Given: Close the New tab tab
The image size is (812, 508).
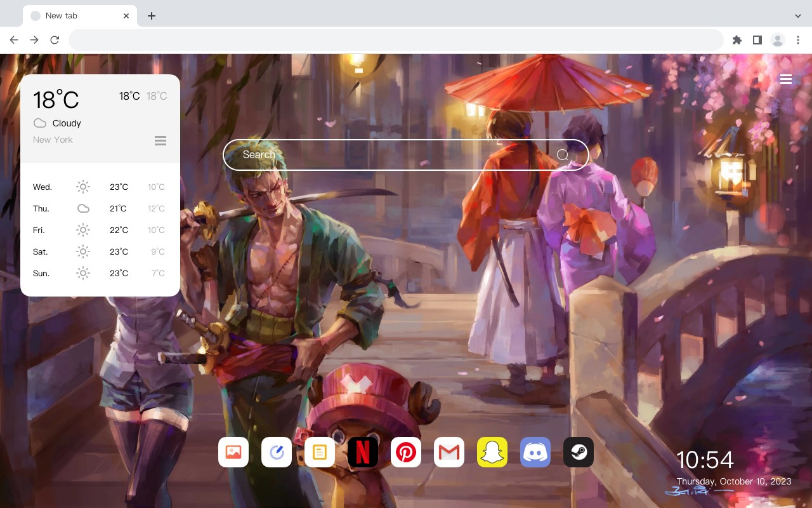Looking at the screenshot, I should point(126,16).
